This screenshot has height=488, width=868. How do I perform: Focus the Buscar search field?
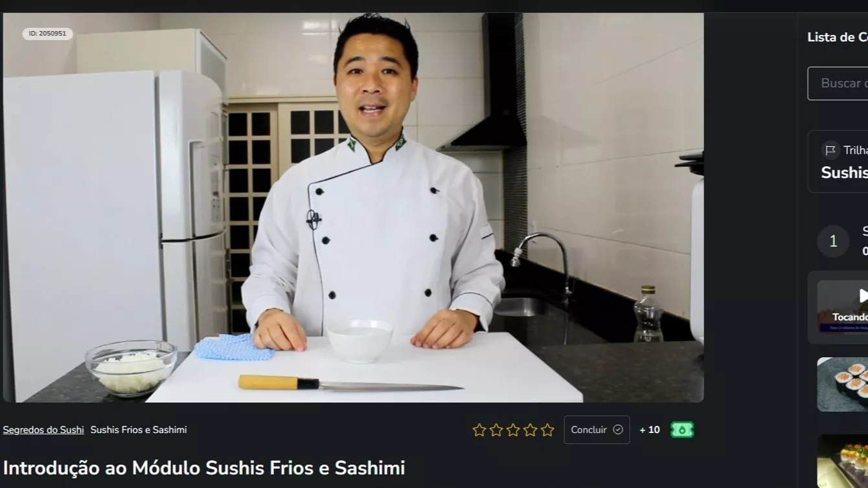coord(838,83)
